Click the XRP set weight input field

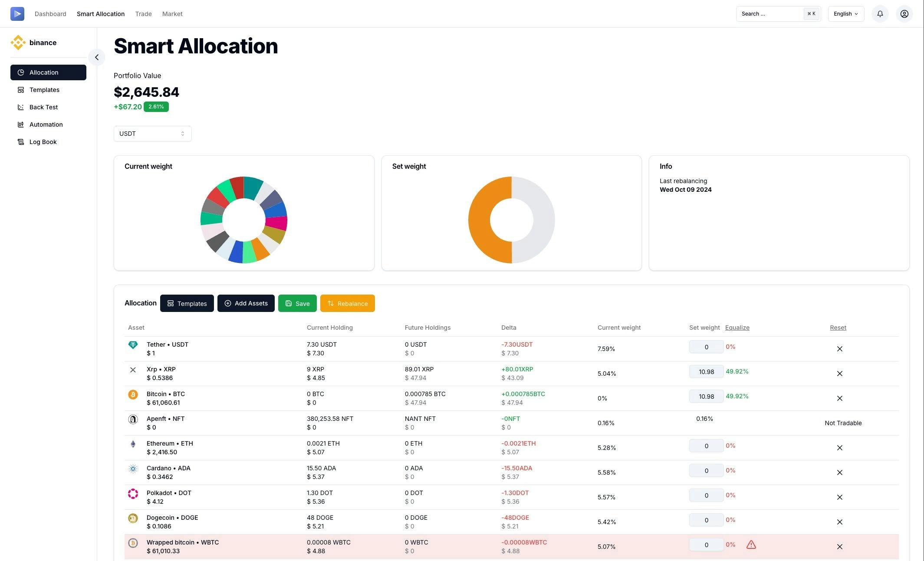click(706, 372)
